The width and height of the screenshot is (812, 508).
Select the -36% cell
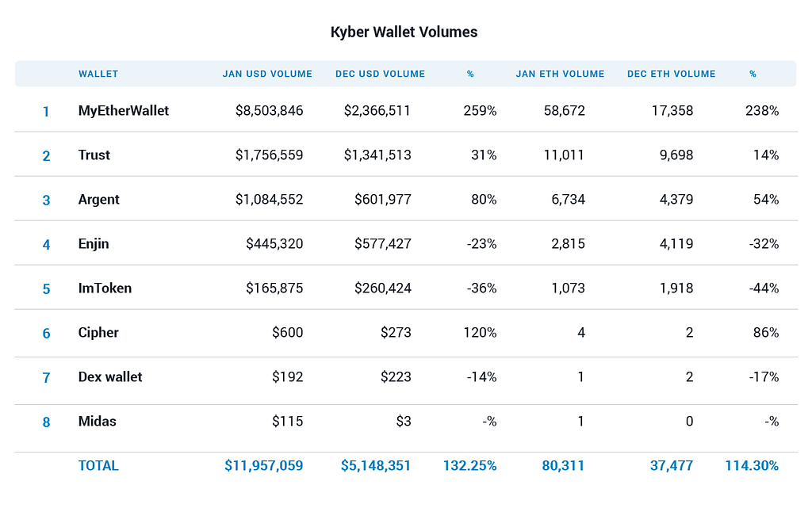tap(481, 288)
